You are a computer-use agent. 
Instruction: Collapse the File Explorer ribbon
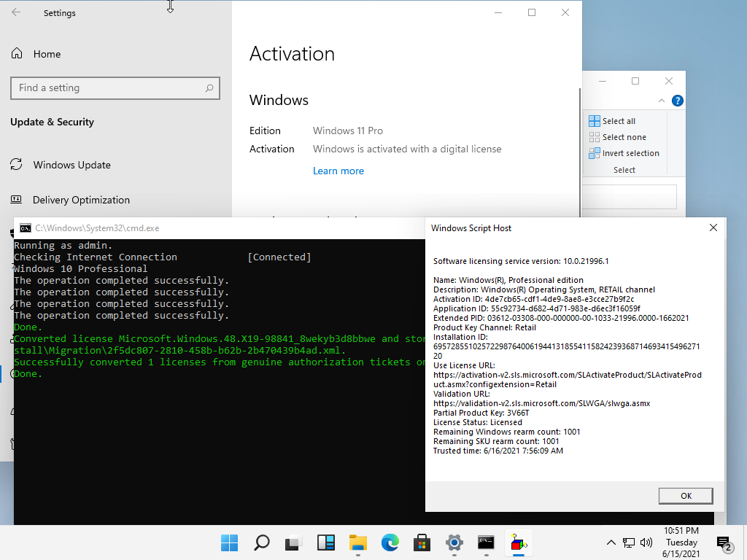pos(662,101)
